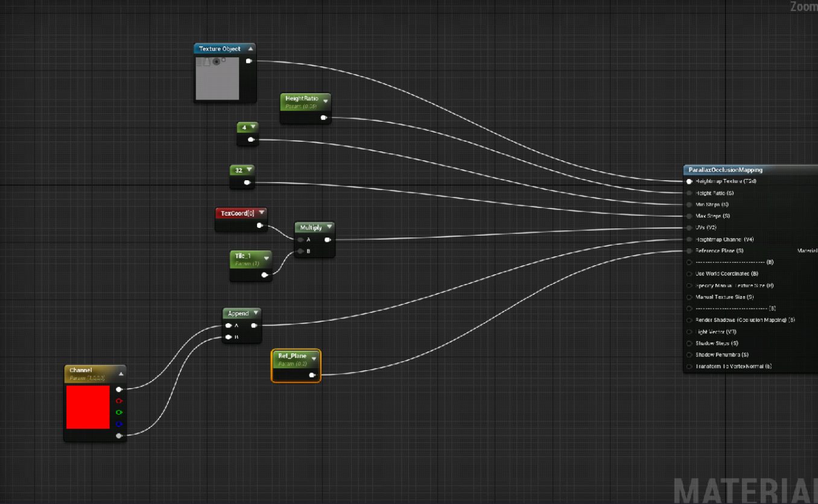
Task: Click the Tile_1 parameter output pin
Action: (x=264, y=275)
